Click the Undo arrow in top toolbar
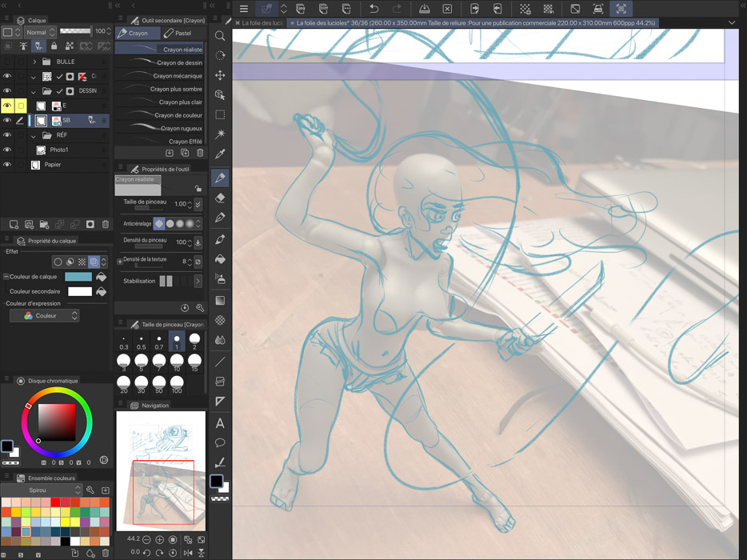747x560 pixels. (x=373, y=9)
